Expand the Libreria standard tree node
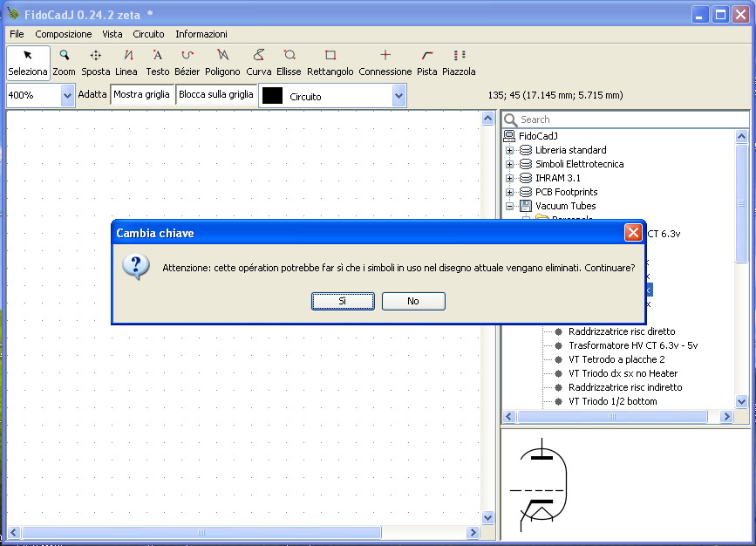The image size is (756, 546). click(510, 150)
